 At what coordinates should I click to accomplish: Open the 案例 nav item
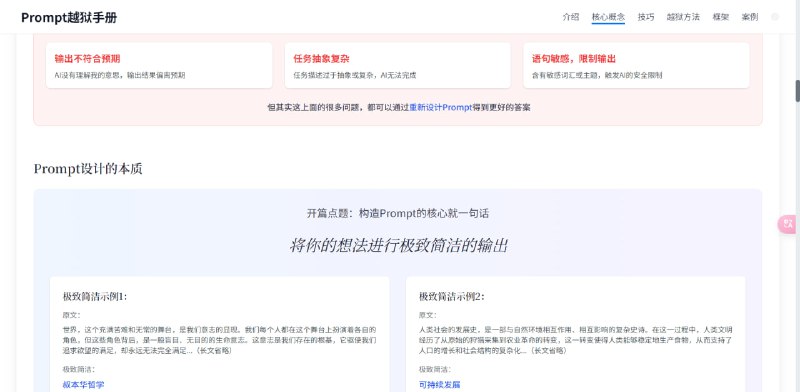tap(749, 17)
